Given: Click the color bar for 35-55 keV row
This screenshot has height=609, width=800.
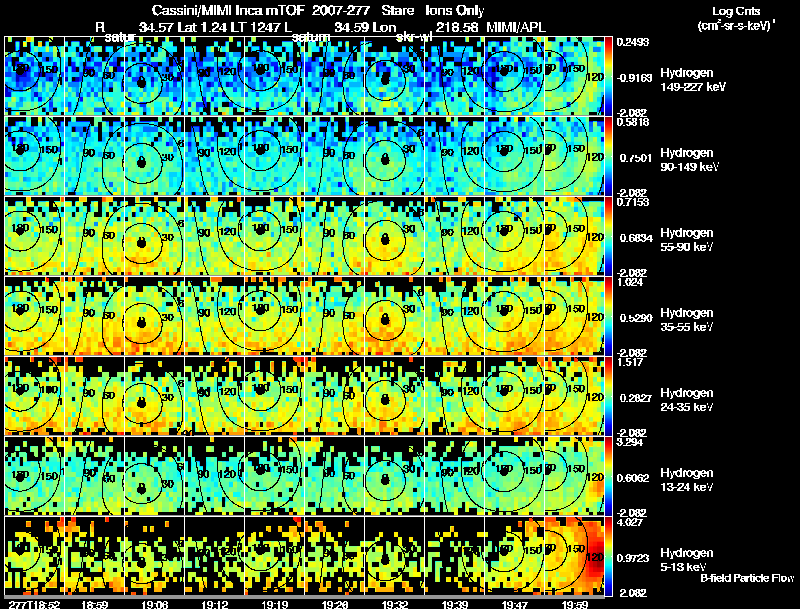Looking at the screenshot, I should pyautogui.click(x=609, y=316).
